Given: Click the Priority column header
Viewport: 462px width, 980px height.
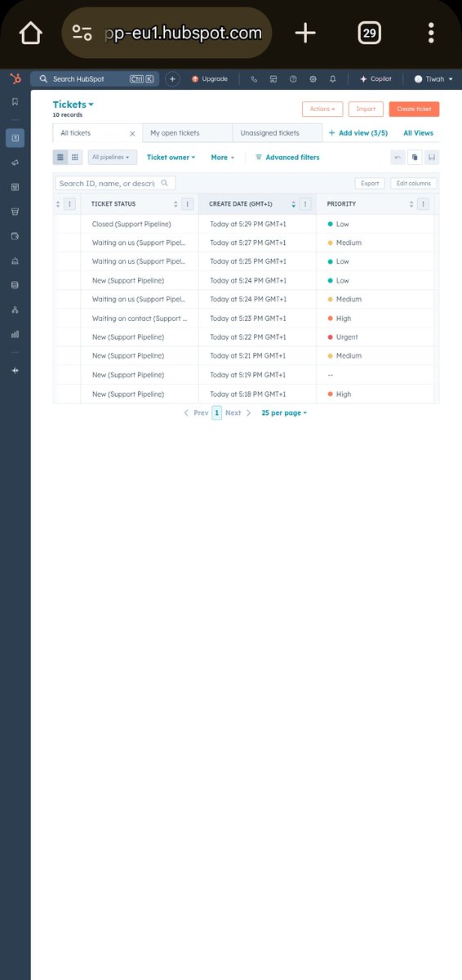Looking at the screenshot, I should click(x=341, y=204).
